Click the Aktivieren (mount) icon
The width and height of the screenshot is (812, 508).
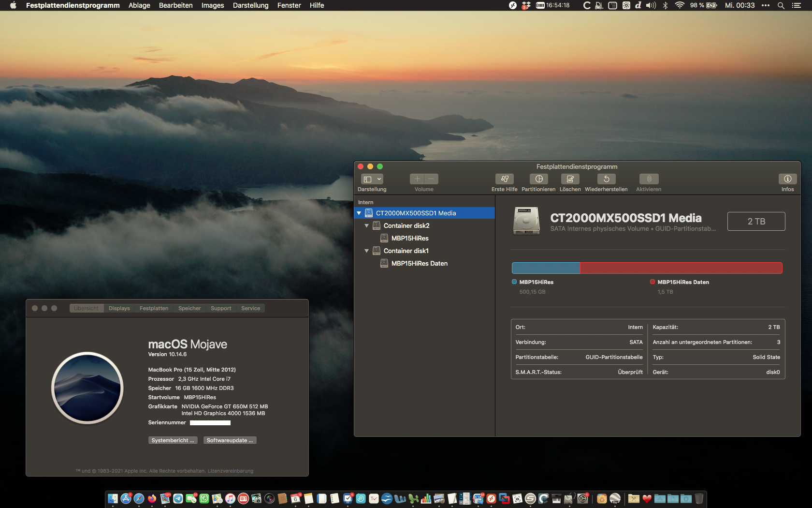click(649, 179)
